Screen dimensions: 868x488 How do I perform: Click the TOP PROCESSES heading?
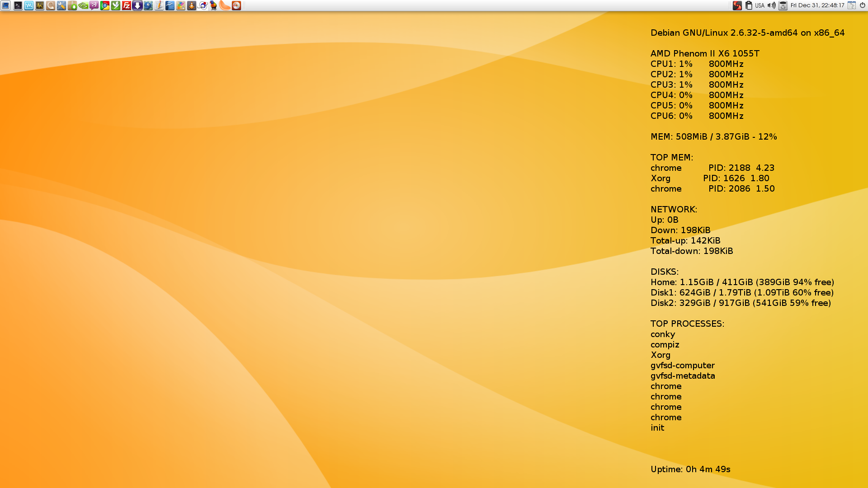pyautogui.click(x=687, y=324)
